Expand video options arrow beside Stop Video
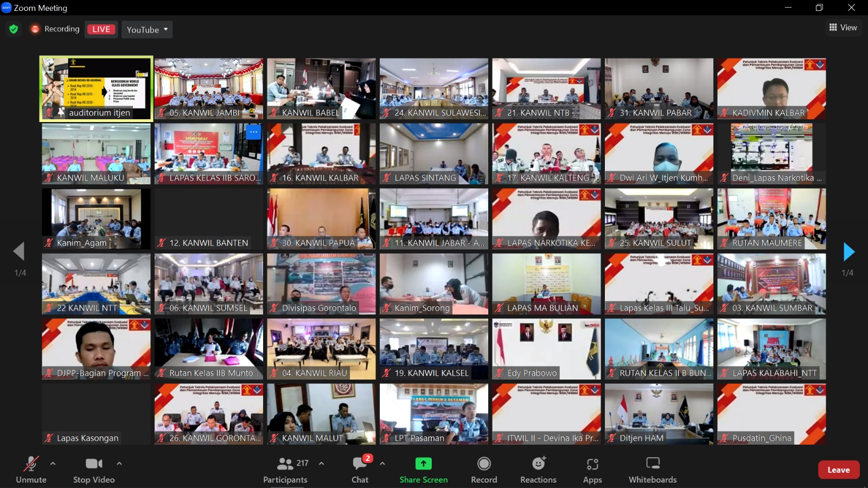The width and height of the screenshot is (868, 488). (119, 464)
